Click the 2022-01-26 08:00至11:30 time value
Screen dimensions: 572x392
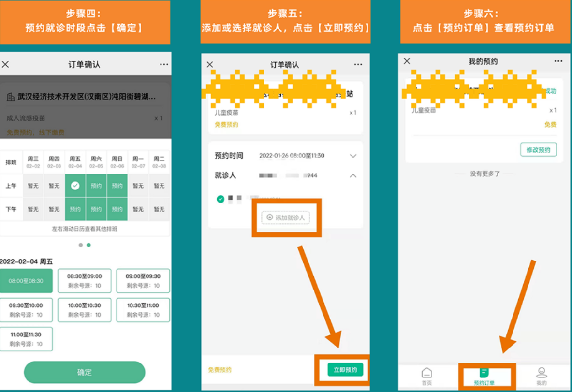coord(292,156)
